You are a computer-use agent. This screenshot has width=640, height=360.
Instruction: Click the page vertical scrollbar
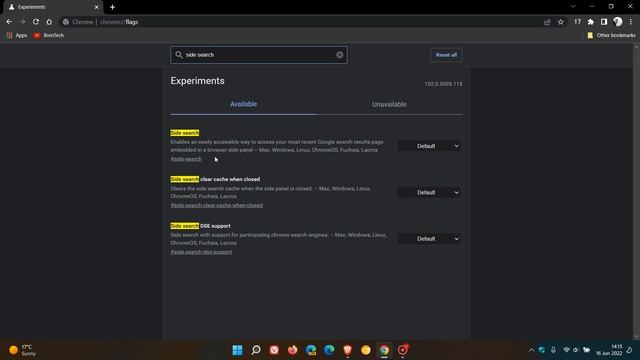(636, 192)
